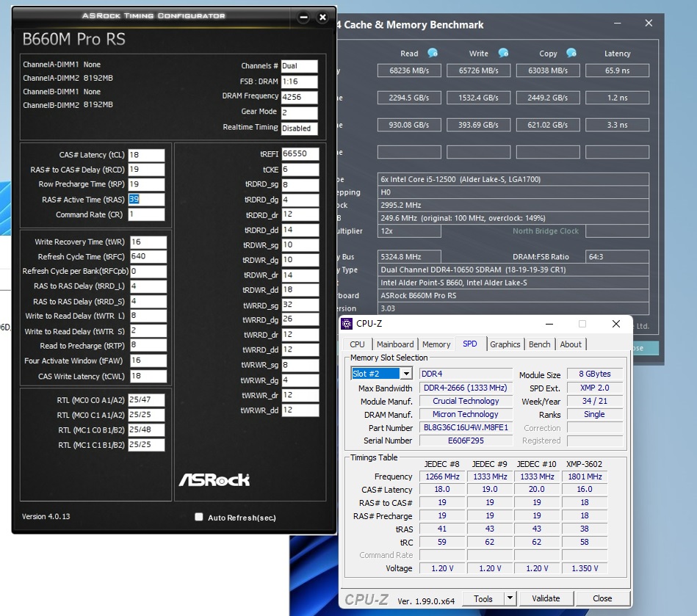Click the CAS# Latency (tCL) field
The width and height of the screenshot is (697, 616).
coord(146,155)
